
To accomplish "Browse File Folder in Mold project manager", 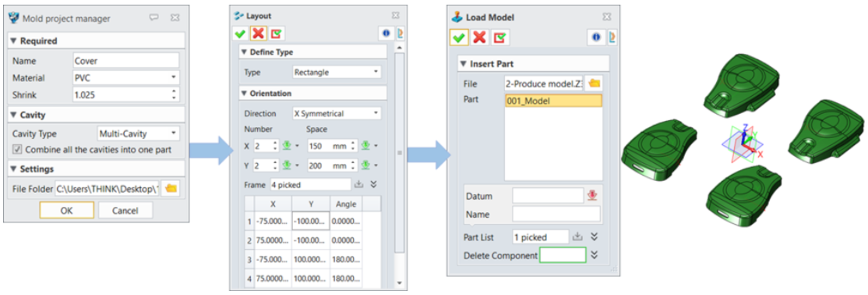I will tap(171, 189).
